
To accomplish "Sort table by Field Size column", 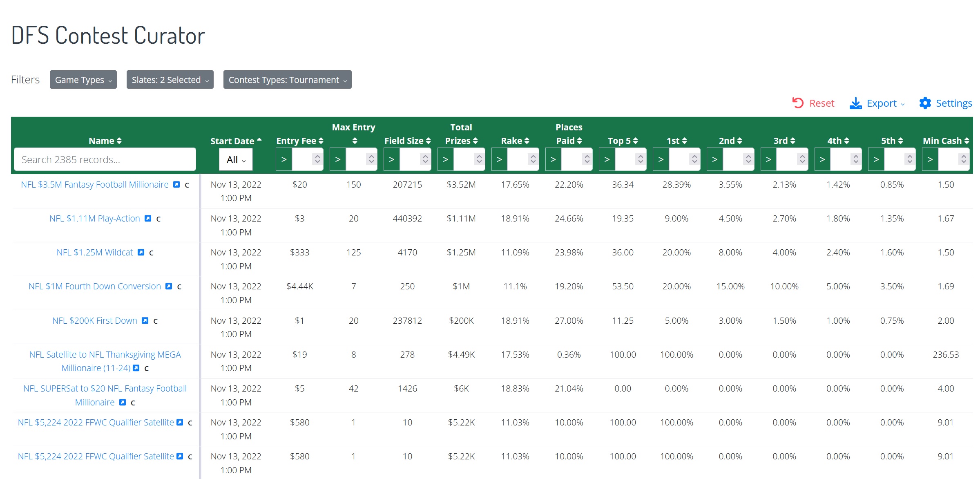I will (407, 141).
